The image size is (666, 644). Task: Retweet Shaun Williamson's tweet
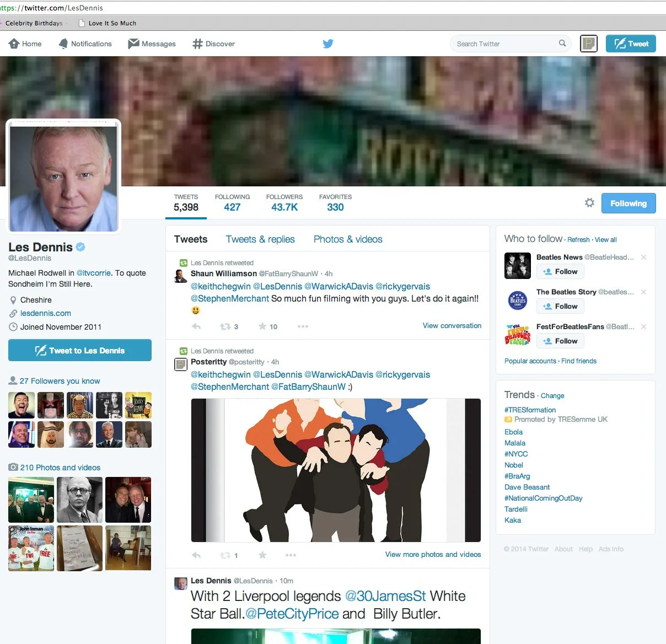tap(225, 326)
